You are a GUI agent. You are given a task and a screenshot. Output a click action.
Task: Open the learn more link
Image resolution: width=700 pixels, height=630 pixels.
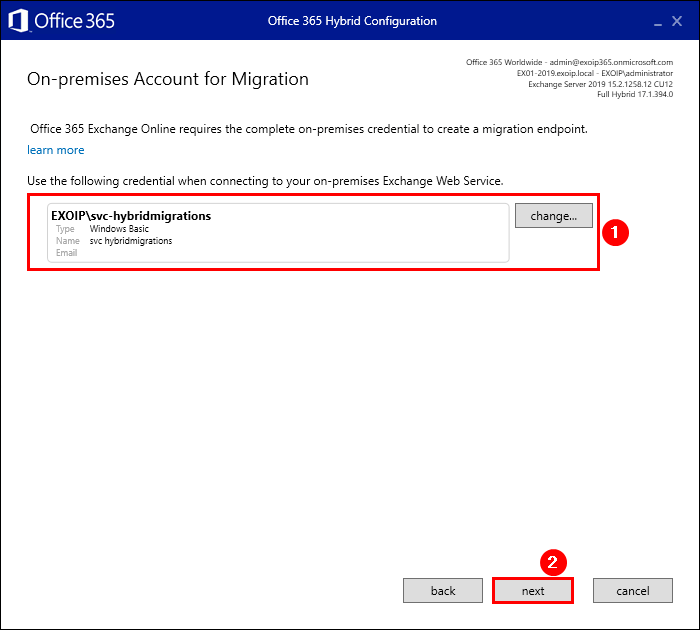[x=56, y=150]
